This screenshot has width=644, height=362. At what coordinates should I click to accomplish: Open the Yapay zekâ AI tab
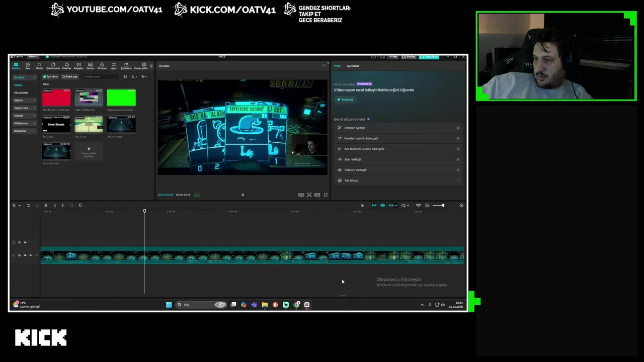tap(140, 66)
